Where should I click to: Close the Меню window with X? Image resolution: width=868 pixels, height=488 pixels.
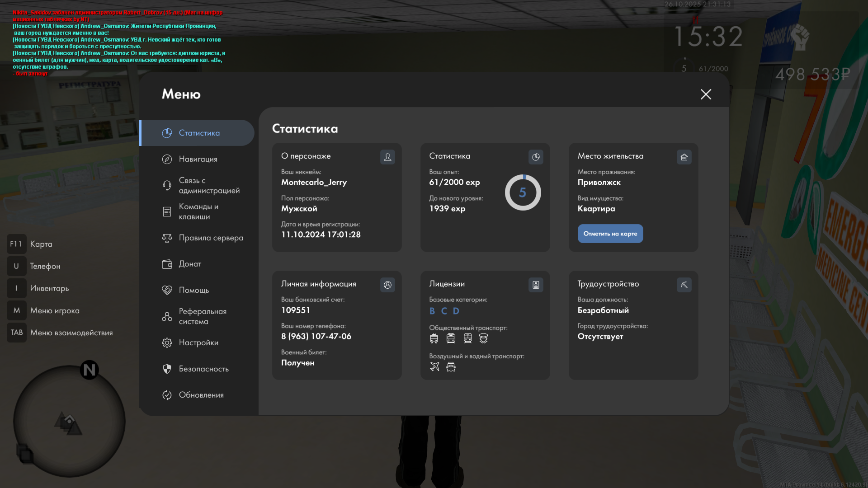[x=706, y=94]
